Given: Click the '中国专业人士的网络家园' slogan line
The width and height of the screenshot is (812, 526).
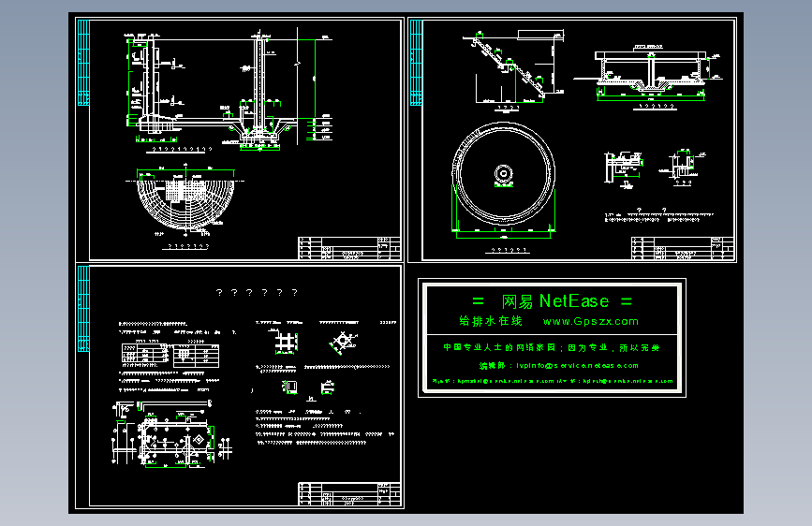Looking at the screenshot, I should [551, 347].
